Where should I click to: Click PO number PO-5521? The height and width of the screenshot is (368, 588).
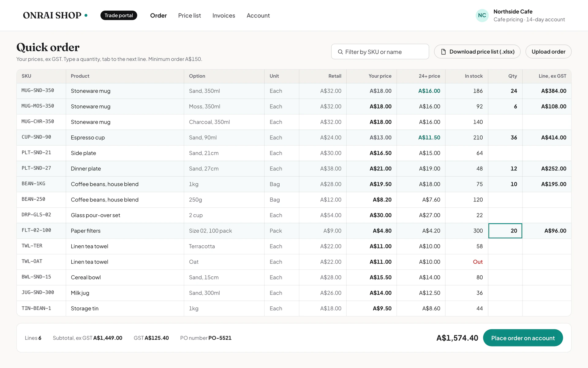pyautogui.click(x=220, y=338)
